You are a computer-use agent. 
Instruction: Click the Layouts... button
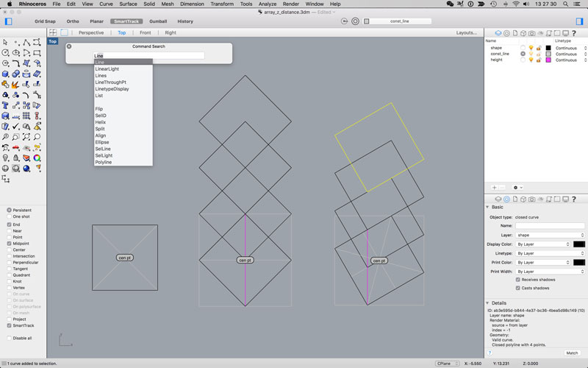coord(467,32)
